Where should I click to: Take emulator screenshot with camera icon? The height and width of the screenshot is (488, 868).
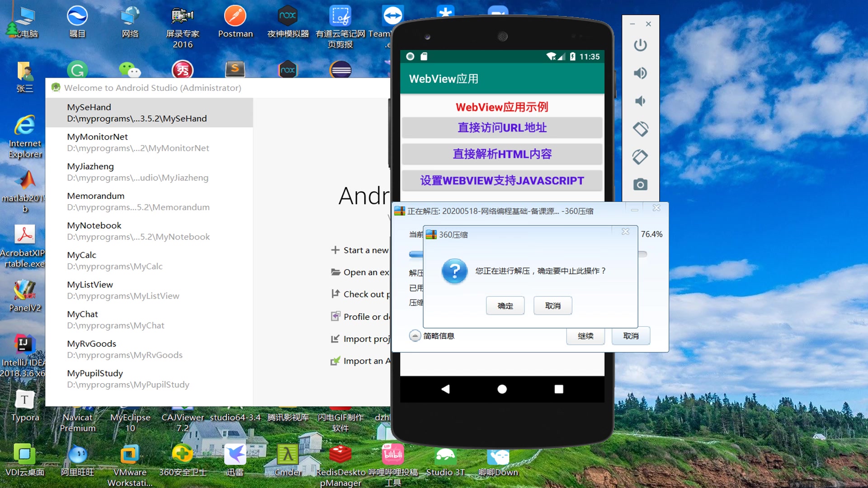[640, 184]
